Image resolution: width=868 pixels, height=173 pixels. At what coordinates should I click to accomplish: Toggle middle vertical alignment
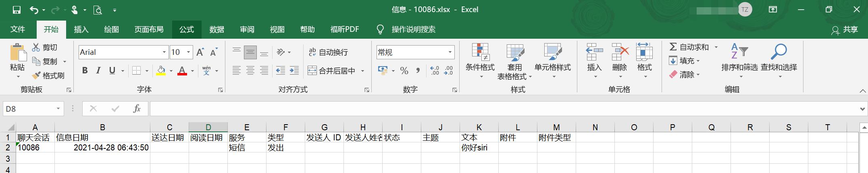pyautogui.click(x=250, y=52)
